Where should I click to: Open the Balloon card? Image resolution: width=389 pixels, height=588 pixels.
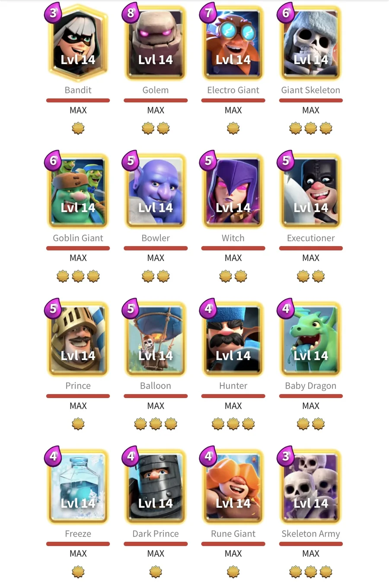(x=156, y=339)
